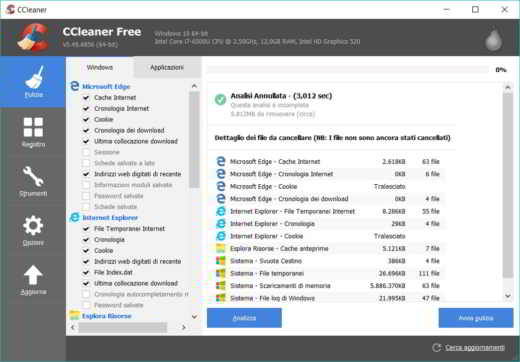Uncheck File Temporanei Internet checkbox
This screenshot has width=520, height=362.
pyautogui.click(x=86, y=229)
